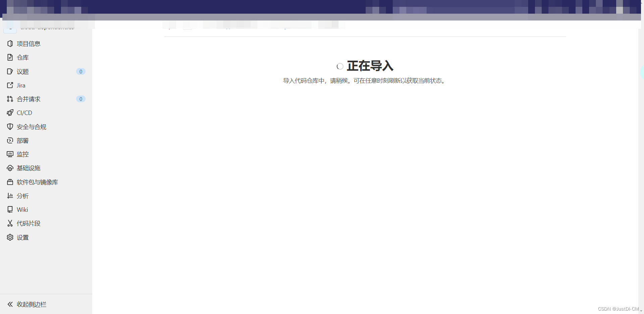
Task: Click the 议题 count badge showing 0
Action: click(x=80, y=71)
